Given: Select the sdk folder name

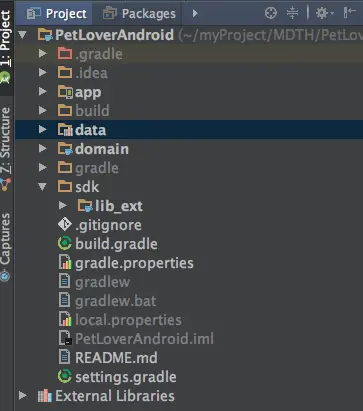Looking at the screenshot, I should pos(87,187).
